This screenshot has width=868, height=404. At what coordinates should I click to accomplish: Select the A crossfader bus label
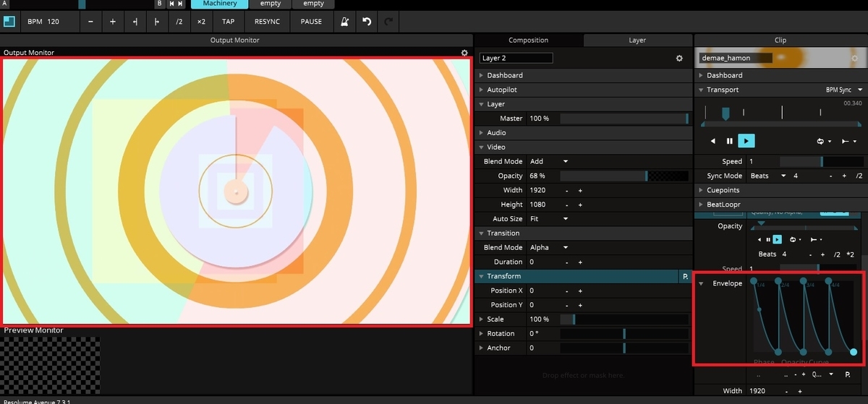5,4
